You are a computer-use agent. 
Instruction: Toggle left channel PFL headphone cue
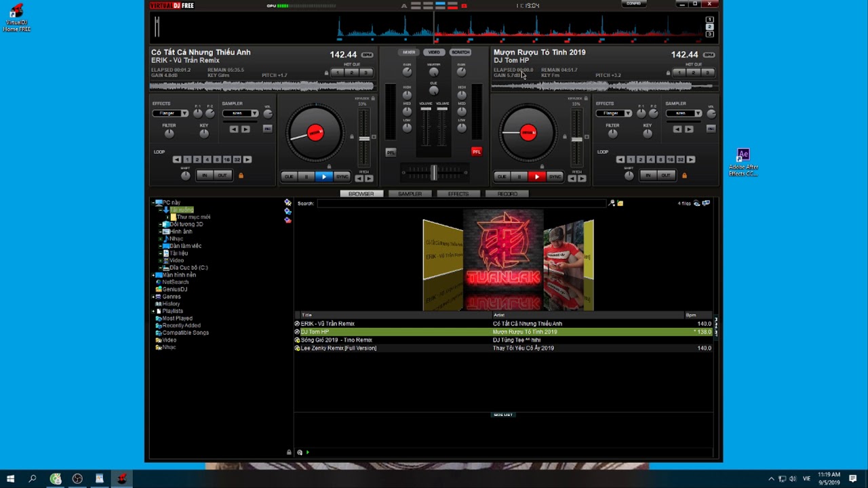(x=391, y=152)
